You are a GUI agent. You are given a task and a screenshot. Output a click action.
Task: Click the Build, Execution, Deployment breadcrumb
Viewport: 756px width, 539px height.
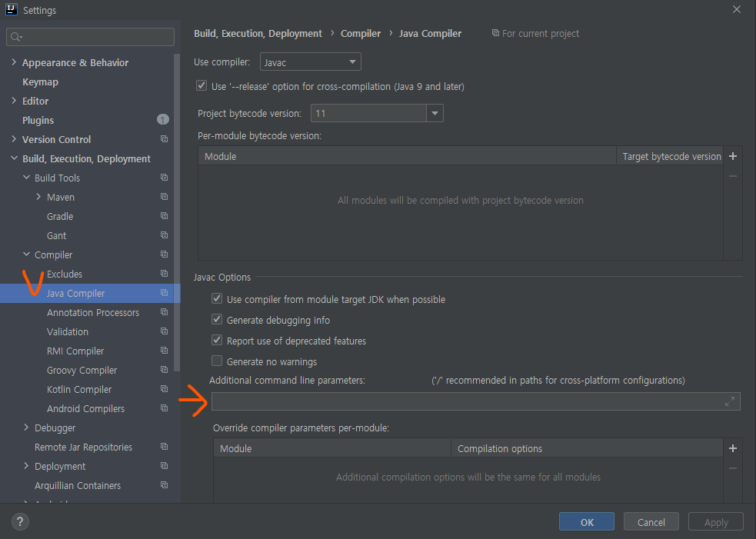point(258,33)
